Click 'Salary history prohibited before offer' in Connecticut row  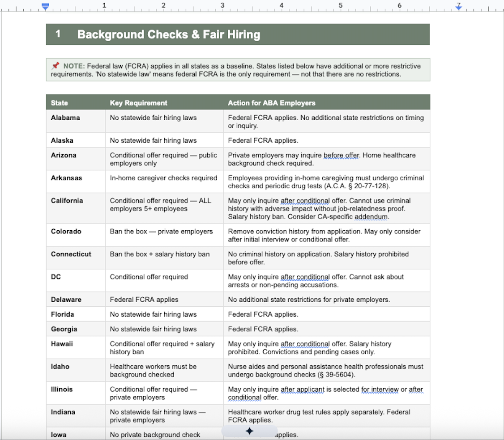click(x=318, y=258)
